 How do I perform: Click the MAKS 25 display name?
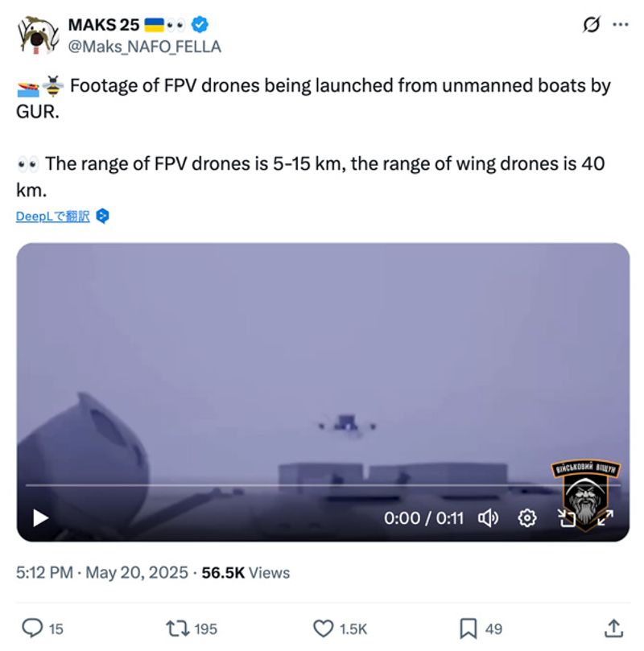[x=102, y=25]
